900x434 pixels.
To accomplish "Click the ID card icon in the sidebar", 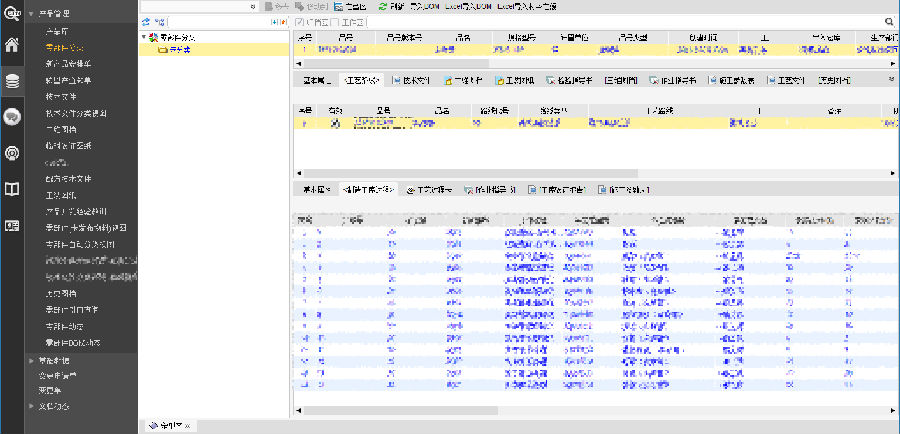I will (12, 224).
